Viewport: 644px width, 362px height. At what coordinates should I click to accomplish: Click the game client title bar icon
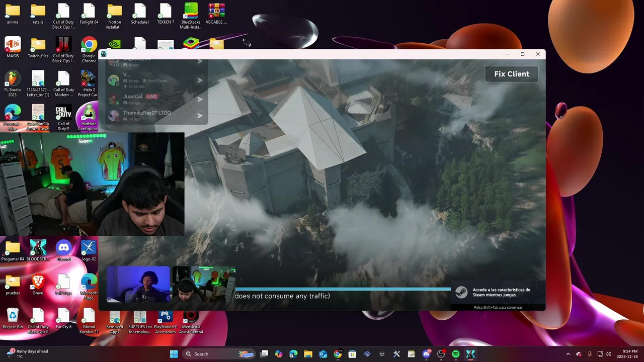pyautogui.click(x=104, y=54)
